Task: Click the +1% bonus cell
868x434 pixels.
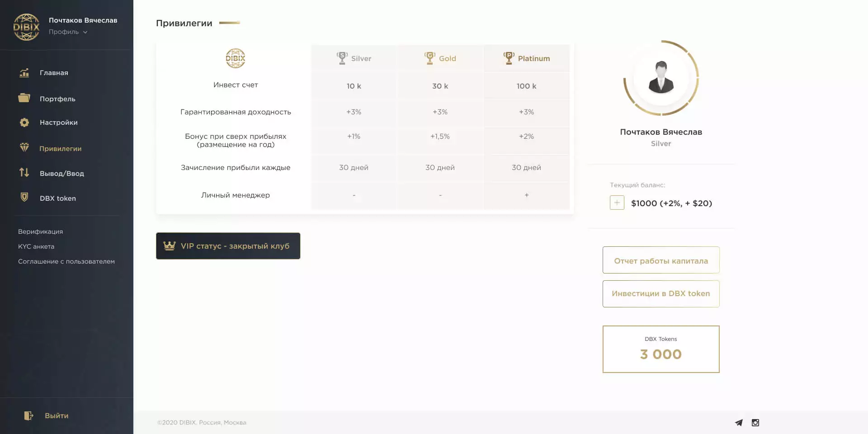Action: 354,140
